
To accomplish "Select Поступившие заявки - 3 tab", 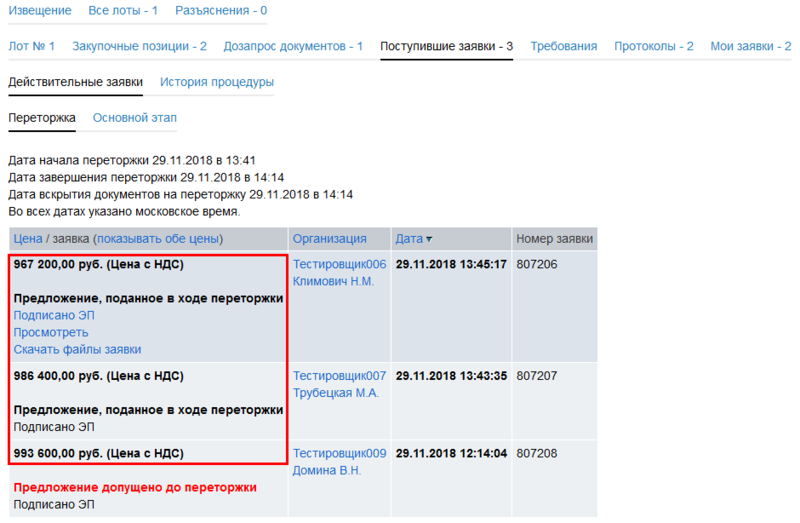I will pyautogui.click(x=446, y=46).
